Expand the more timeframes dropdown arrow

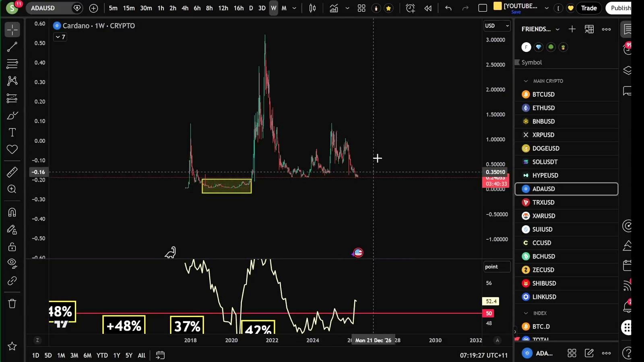click(x=295, y=8)
